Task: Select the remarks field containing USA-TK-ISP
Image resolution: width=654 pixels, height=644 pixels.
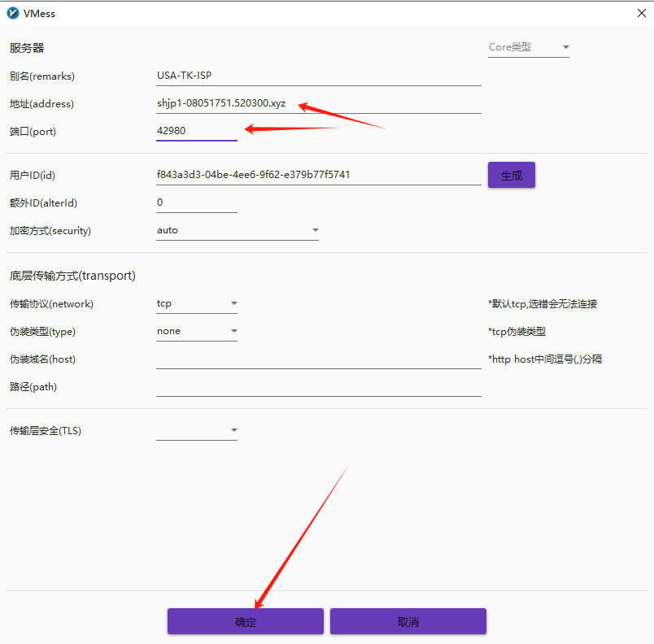Action: [317, 76]
